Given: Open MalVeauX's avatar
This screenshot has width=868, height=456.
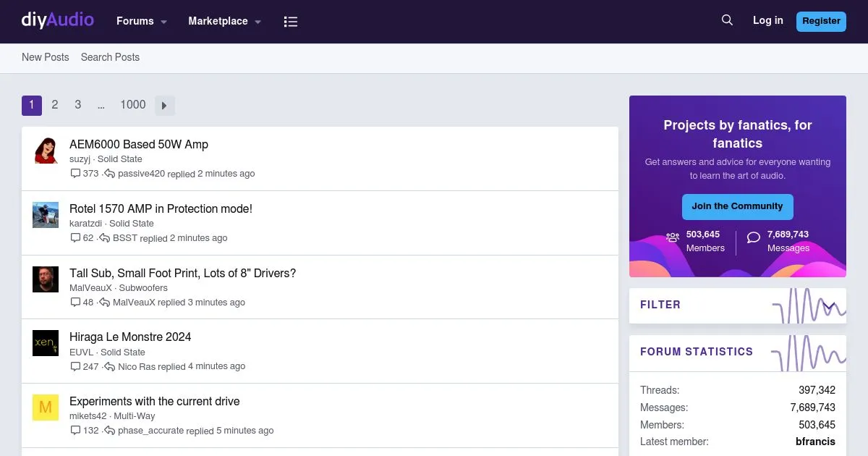Looking at the screenshot, I should pos(46,279).
